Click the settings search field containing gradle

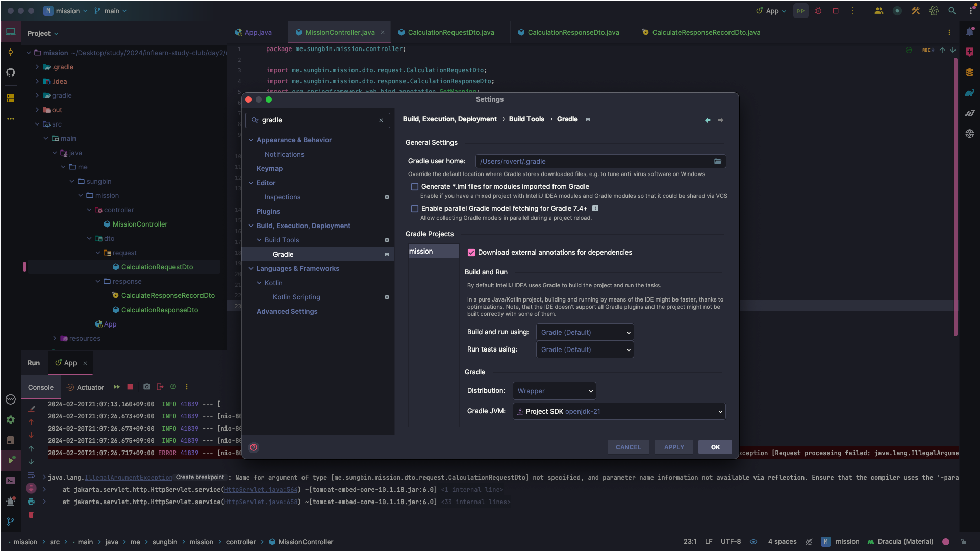[x=318, y=120]
